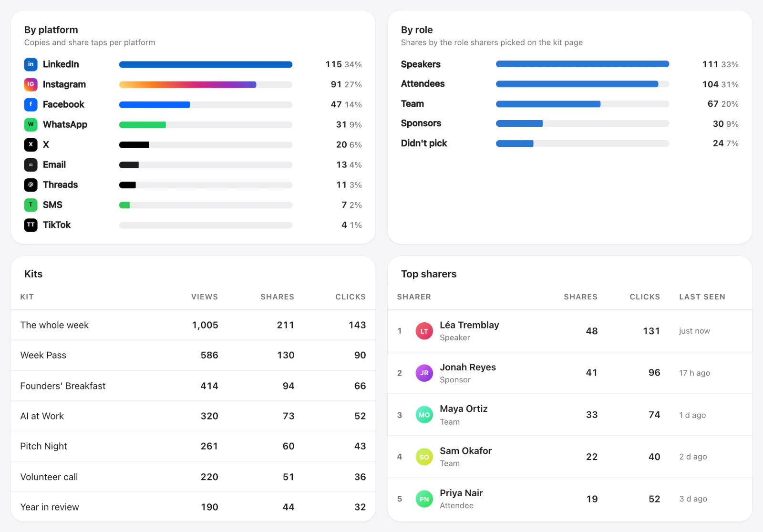Screen dimensions: 763x532
Task: Click the Instagram share progress bar
Action: pyautogui.click(x=206, y=84)
